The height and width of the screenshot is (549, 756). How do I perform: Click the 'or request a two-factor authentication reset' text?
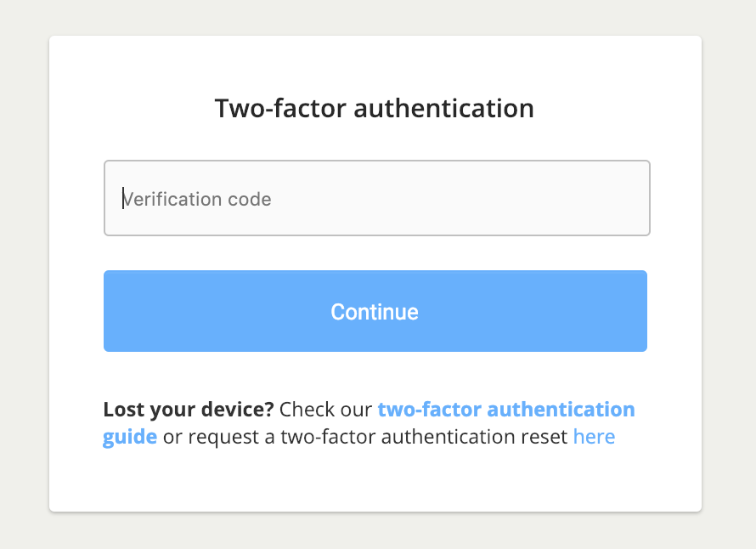click(x=365, y=437)
